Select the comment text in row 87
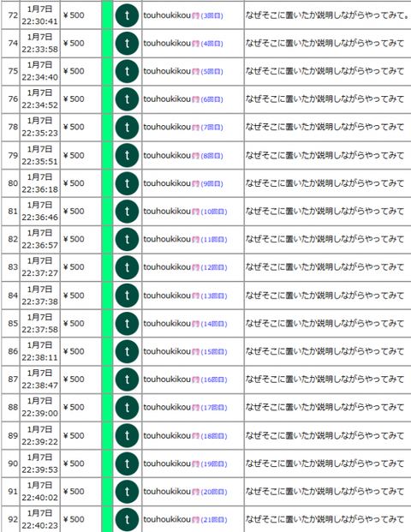The image size is (411, 532). [x=325, y=380]
